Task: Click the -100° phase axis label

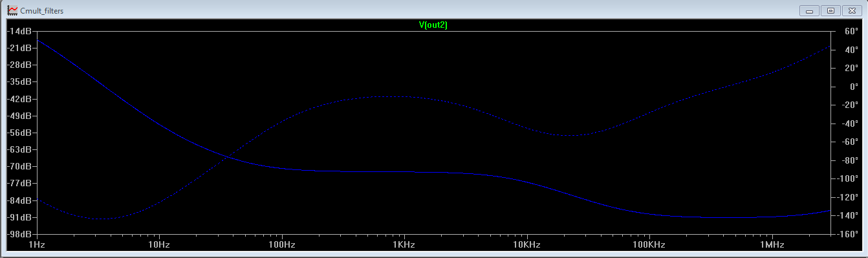Action: (847, 178)
